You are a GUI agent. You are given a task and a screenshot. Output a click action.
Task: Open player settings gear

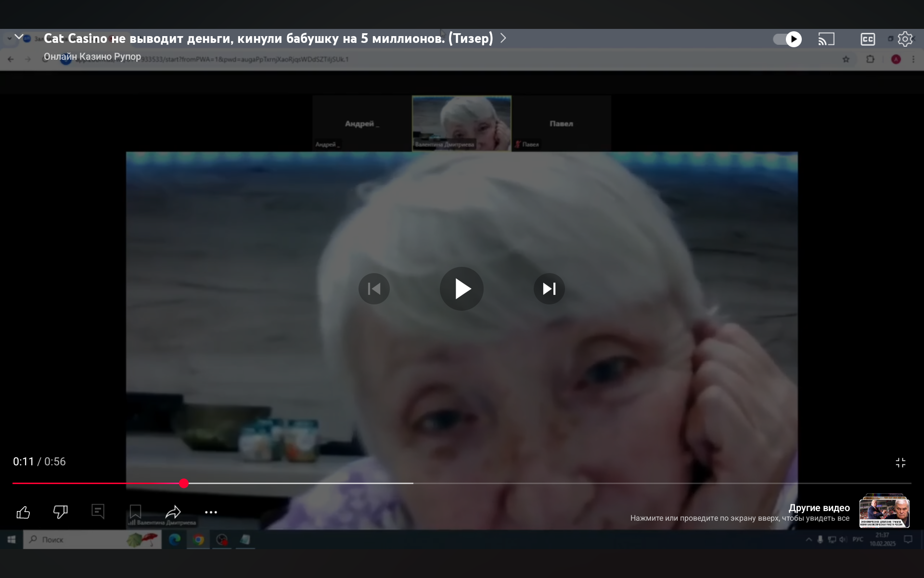905,39
